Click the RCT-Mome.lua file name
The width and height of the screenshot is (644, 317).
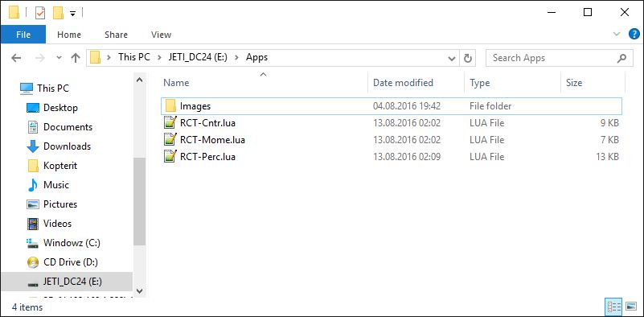(212, 140)
